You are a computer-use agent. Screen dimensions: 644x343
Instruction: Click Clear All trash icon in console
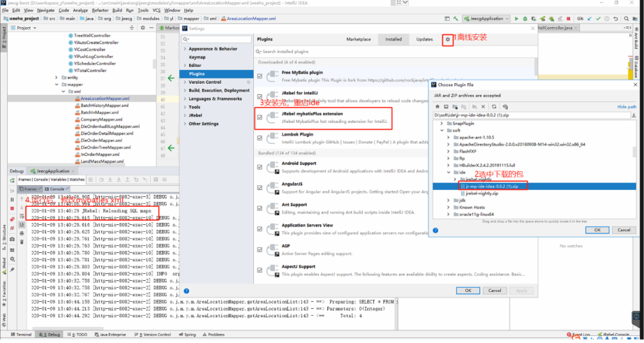tap(22, 242)
